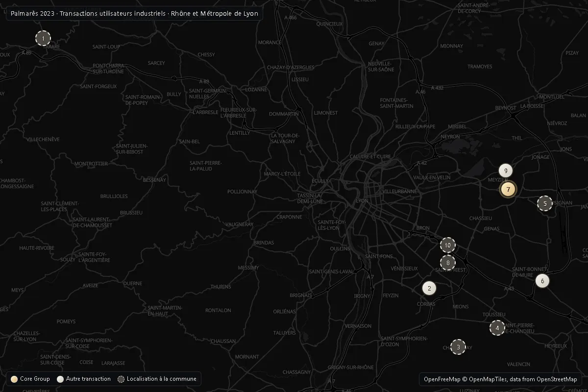Open marker number 6 near Saint-Bonnet-de-Mure
Screen dimensions: 588x392
click(542, 281)
